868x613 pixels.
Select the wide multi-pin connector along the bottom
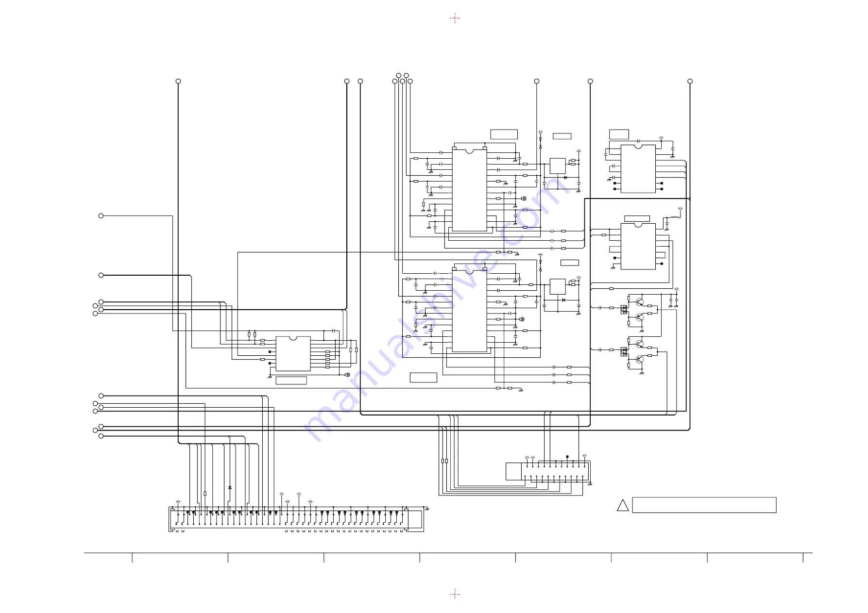[x=296, y=519]
